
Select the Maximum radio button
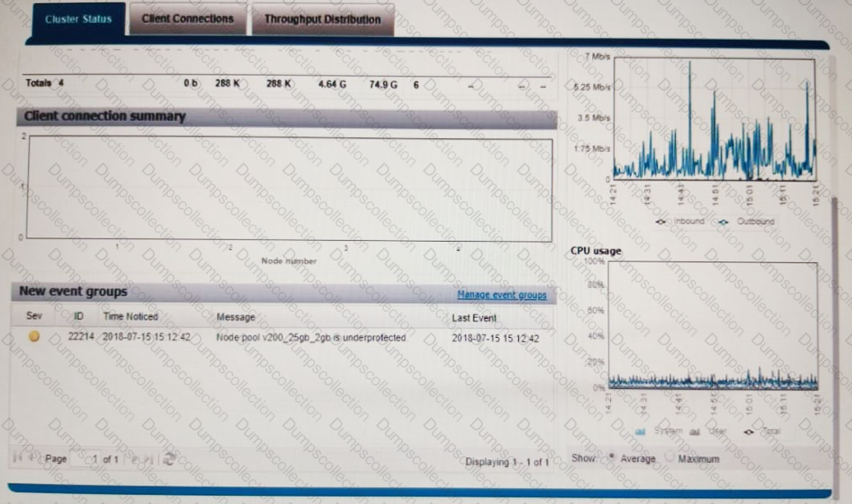(668, 457)
